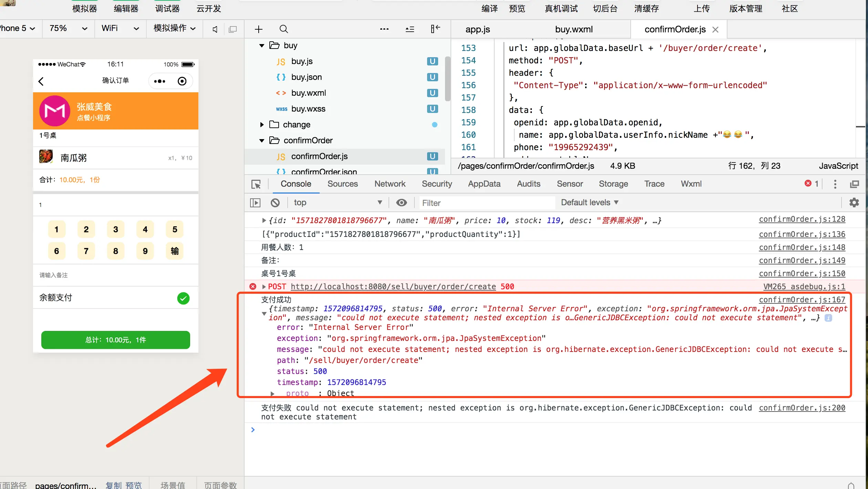Click the file tree scrollbar
The image size is (868, 489).
447,79
